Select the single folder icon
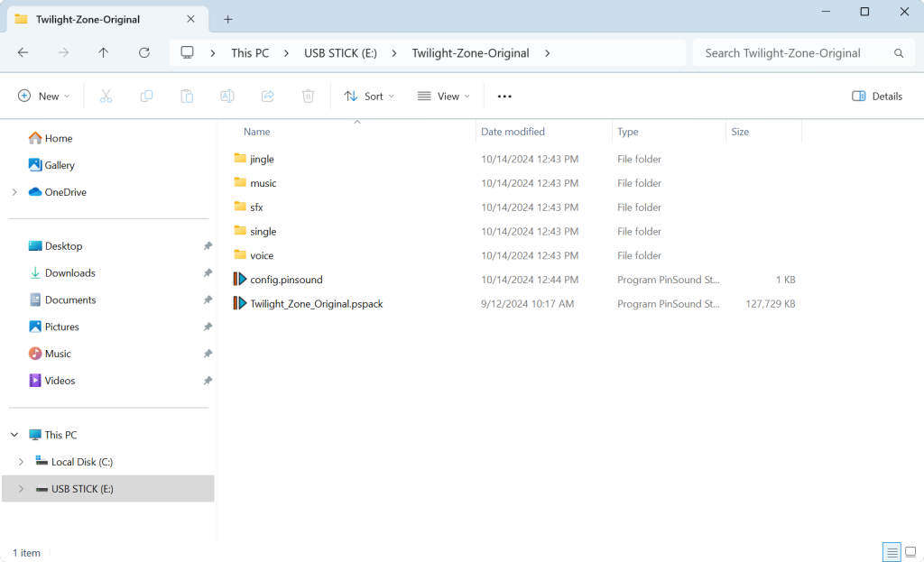 point(240,231)
